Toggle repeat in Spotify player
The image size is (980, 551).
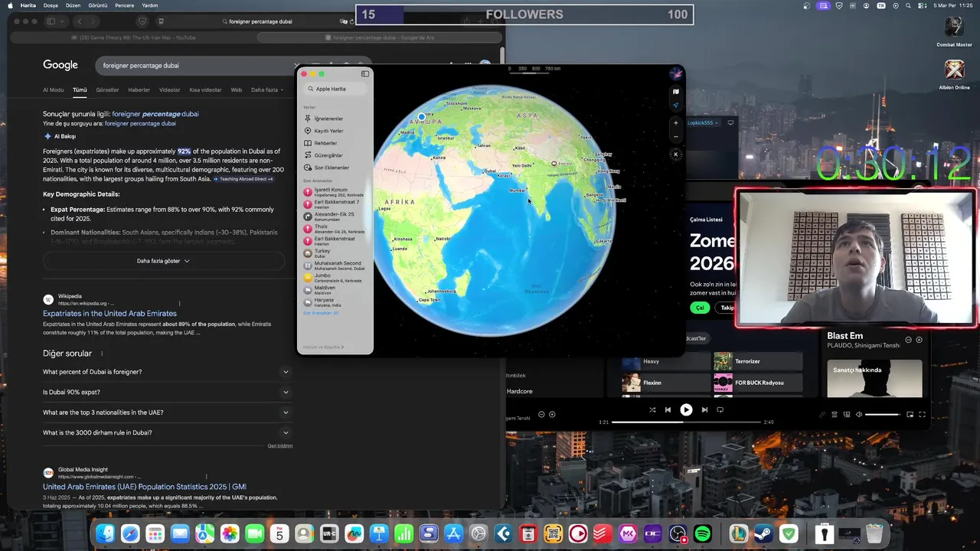tap(720, 409)
